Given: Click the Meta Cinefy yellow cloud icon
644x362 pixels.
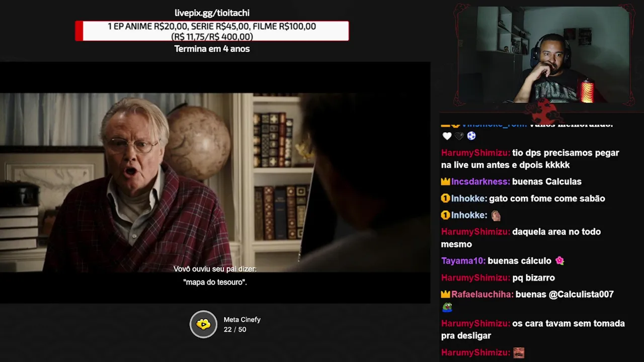Looking at the screenshot, I should pyautogui.click(x=203, y=324).
